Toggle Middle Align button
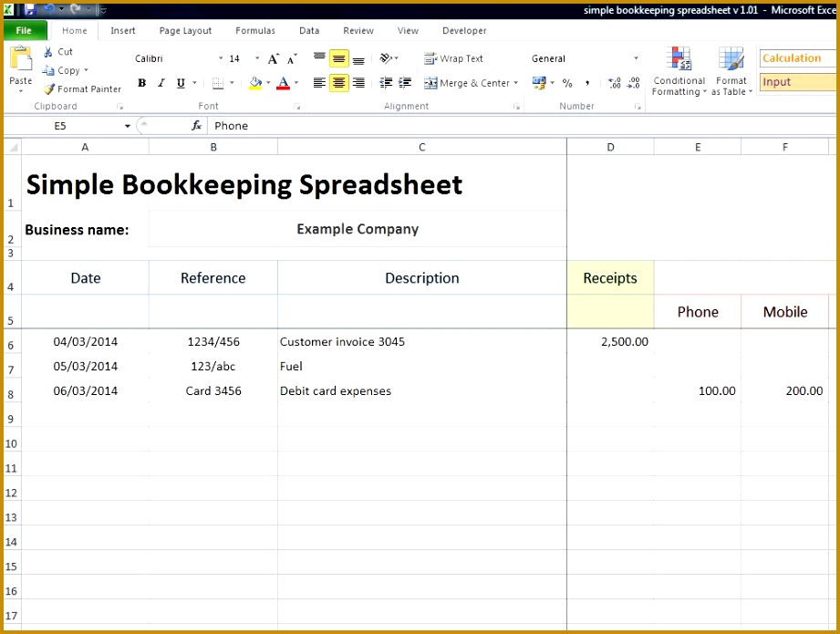840x634 pixels. [x=338, y=58]
